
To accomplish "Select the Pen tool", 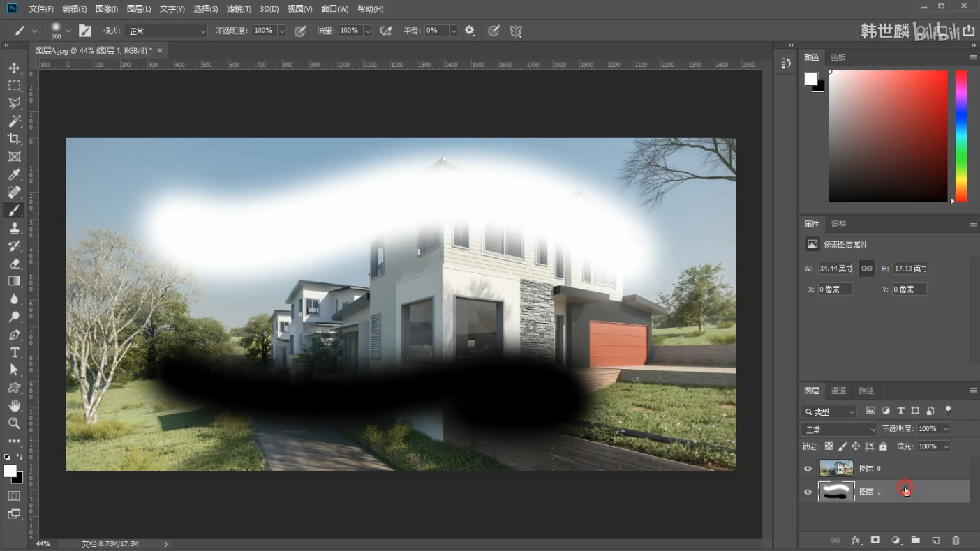I will tap(14, 335).
